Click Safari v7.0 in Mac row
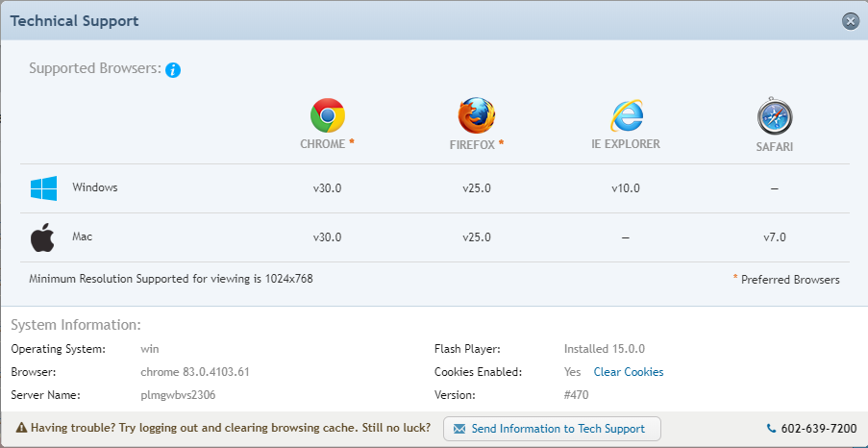Image resolution: width=868 pixels, height=448 pixels. [775, 237]
